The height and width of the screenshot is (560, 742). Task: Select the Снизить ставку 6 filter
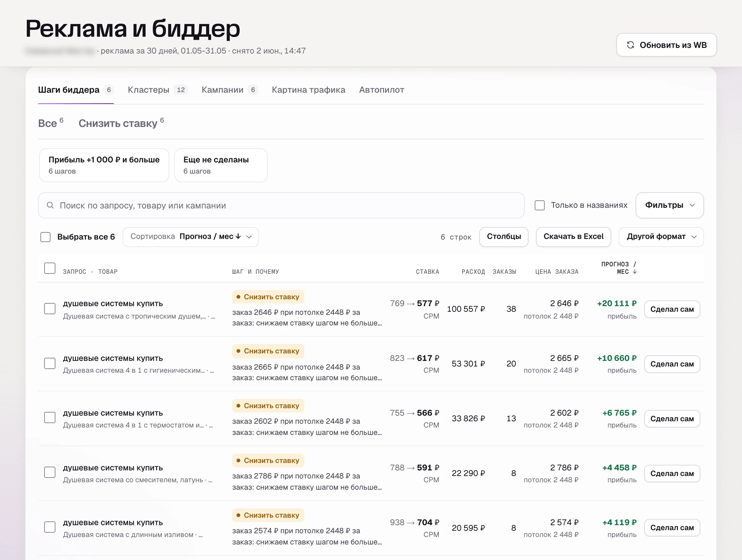pyautogui.click(x=121, y=123)
